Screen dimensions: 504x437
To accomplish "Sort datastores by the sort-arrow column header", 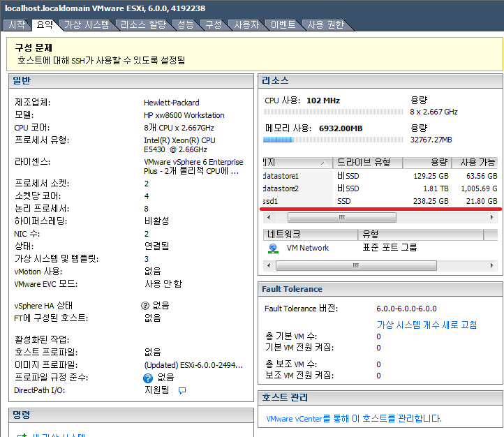I will click(297, 163).
